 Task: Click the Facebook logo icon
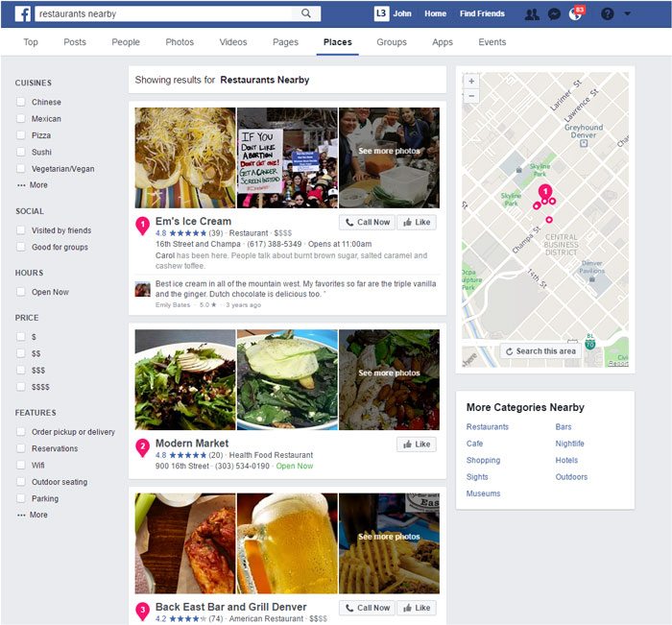(23, 13)
